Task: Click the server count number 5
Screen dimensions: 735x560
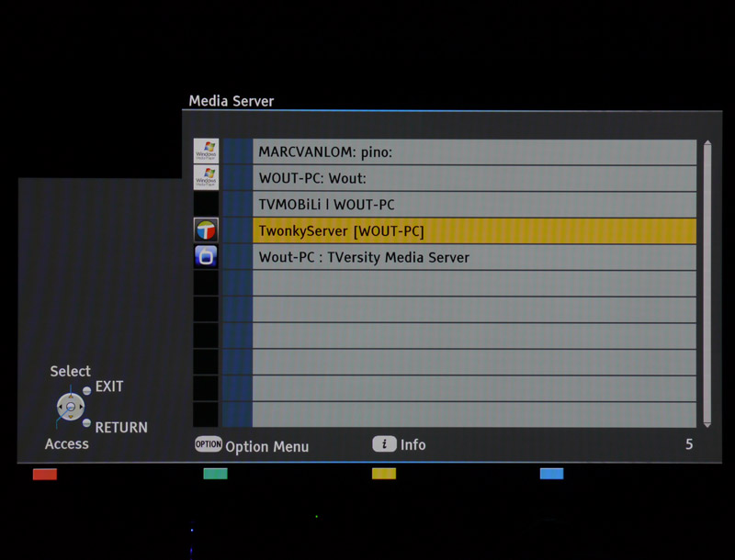Action: pos(689,444)
